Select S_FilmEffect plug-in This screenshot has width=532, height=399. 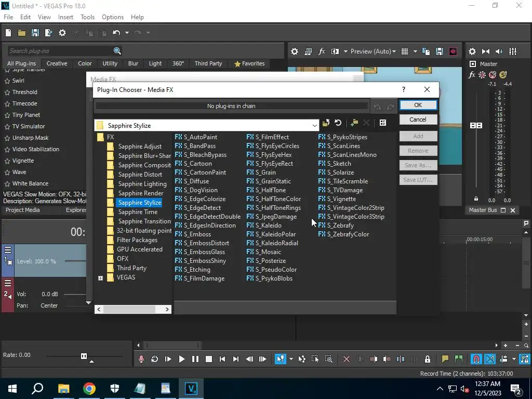tap(268, 137)
